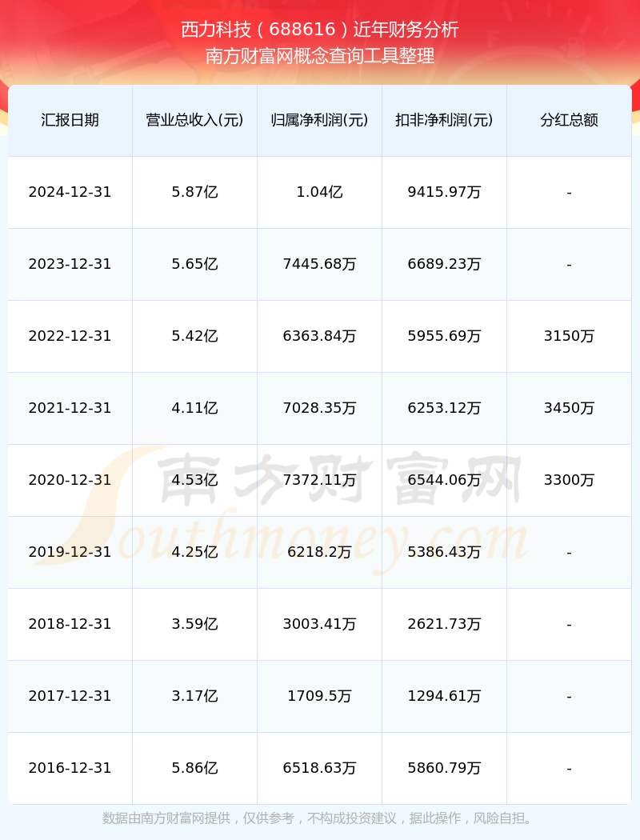Click the value 2621.73万
The image size is (640, 840).
(x=445, y=624)
